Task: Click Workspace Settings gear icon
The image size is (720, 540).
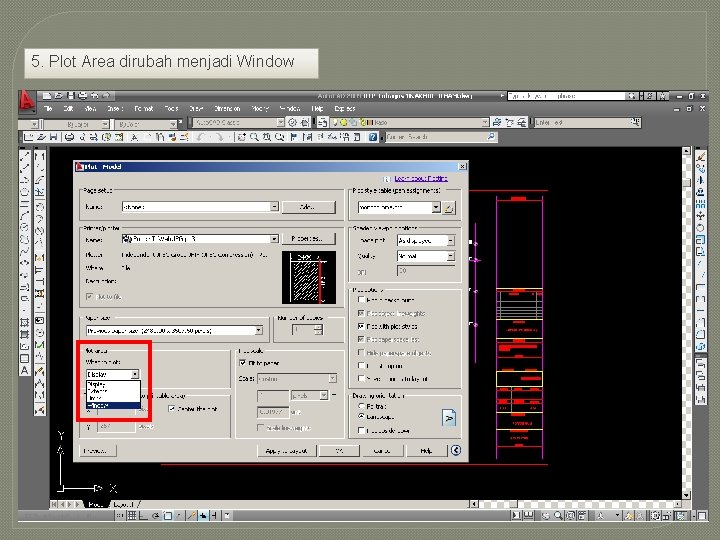Action: pos(292,123)
